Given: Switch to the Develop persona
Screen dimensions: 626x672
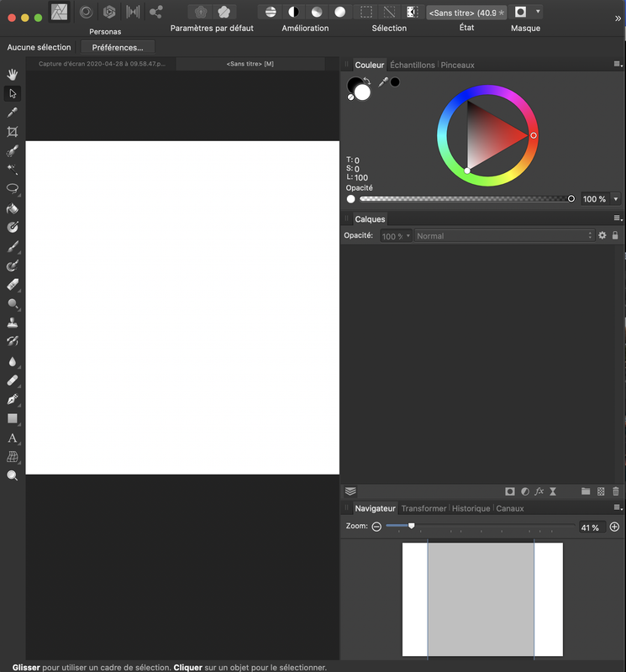Looking at the screenshot, I should click(x=109, y=12).
